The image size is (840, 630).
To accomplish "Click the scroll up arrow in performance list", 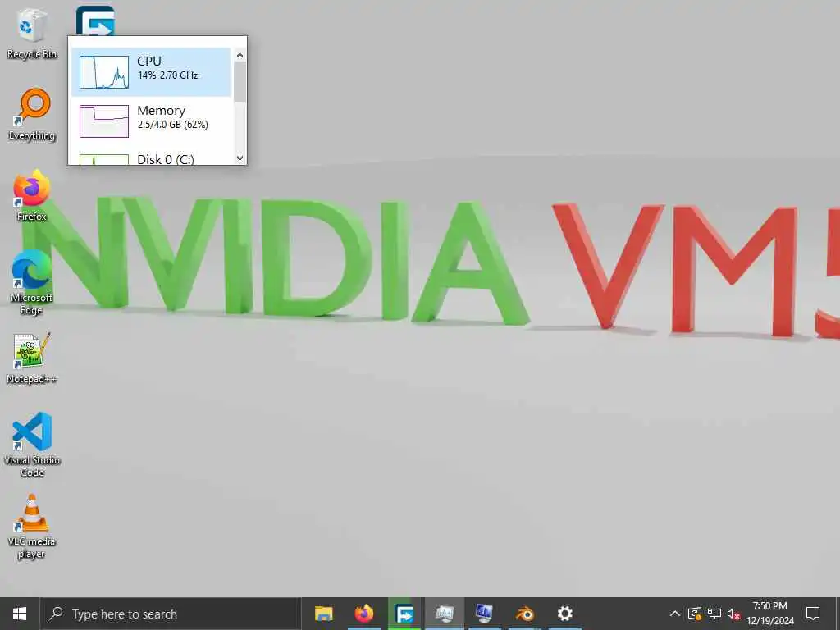I will point(240,55).
